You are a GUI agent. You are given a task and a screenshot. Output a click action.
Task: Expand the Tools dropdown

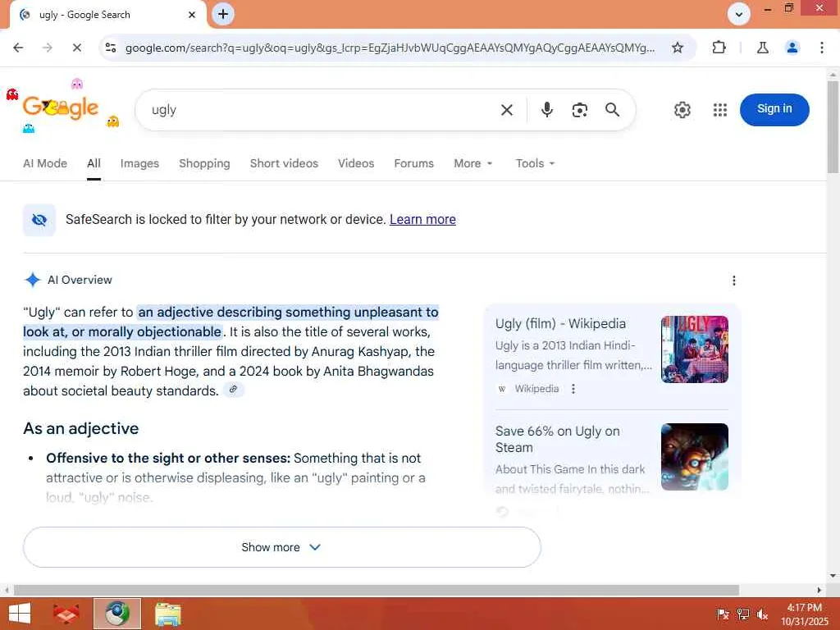(x=535, y=163)
